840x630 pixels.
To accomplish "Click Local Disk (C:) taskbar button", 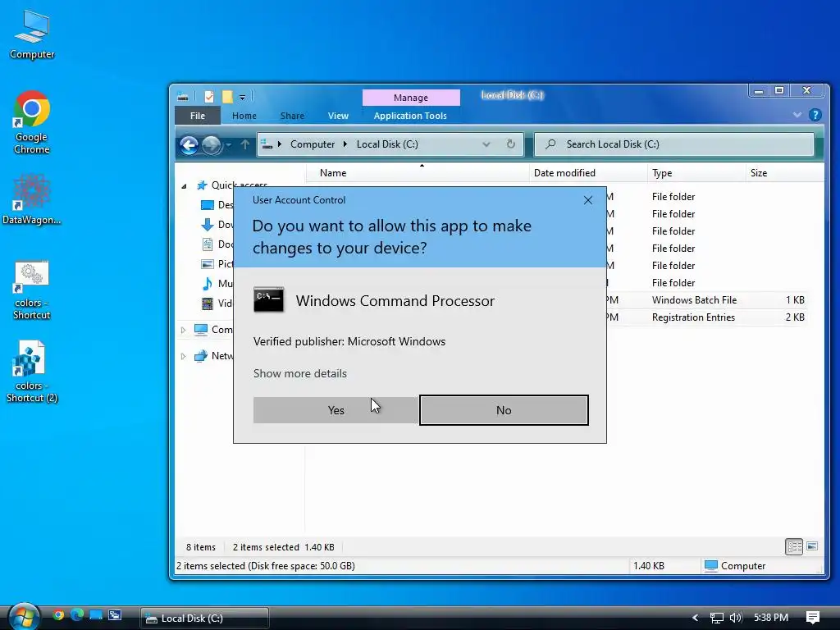I will tap(204, 619).
